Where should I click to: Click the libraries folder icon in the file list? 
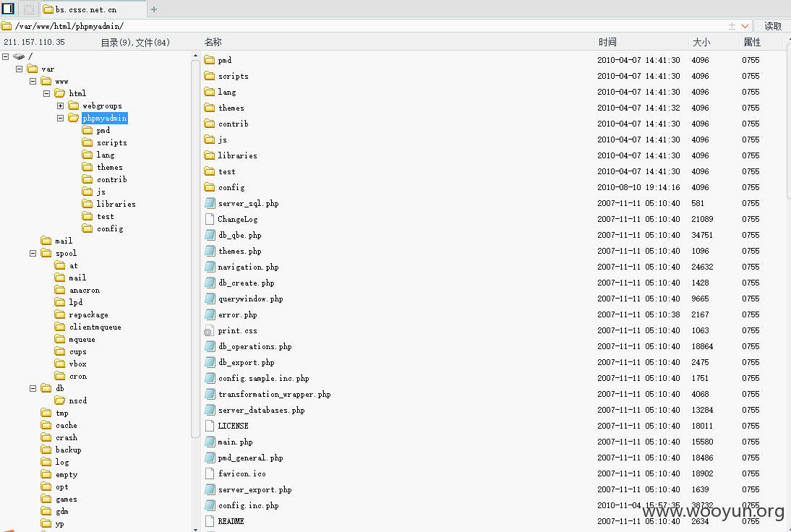pos(210,155)
